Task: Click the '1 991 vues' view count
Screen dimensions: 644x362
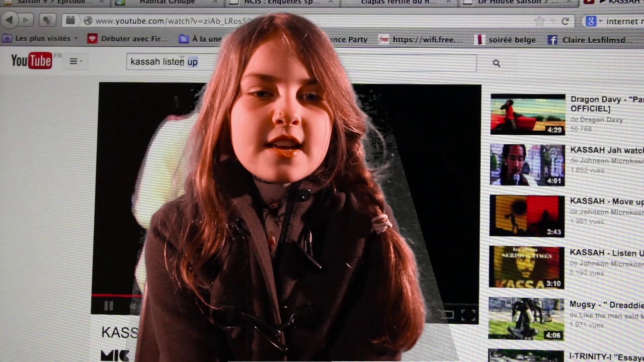Action: click(587, 221)
